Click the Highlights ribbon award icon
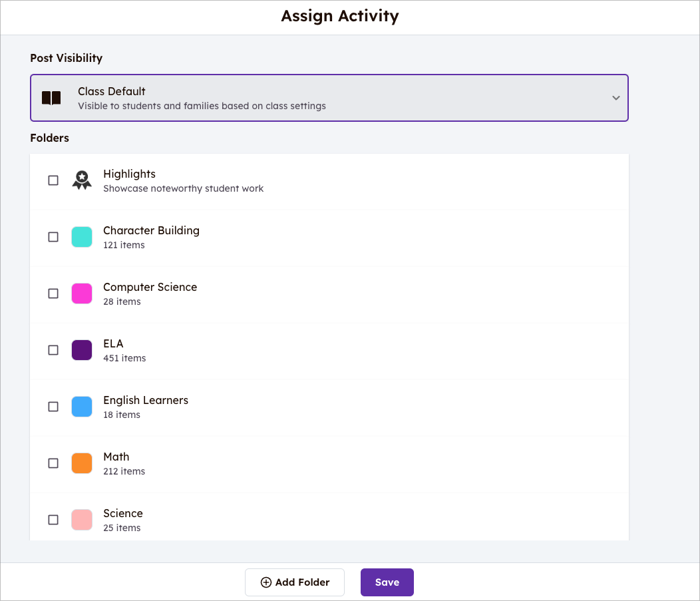This screenshot has height=601, width=700. coord(82,180)
